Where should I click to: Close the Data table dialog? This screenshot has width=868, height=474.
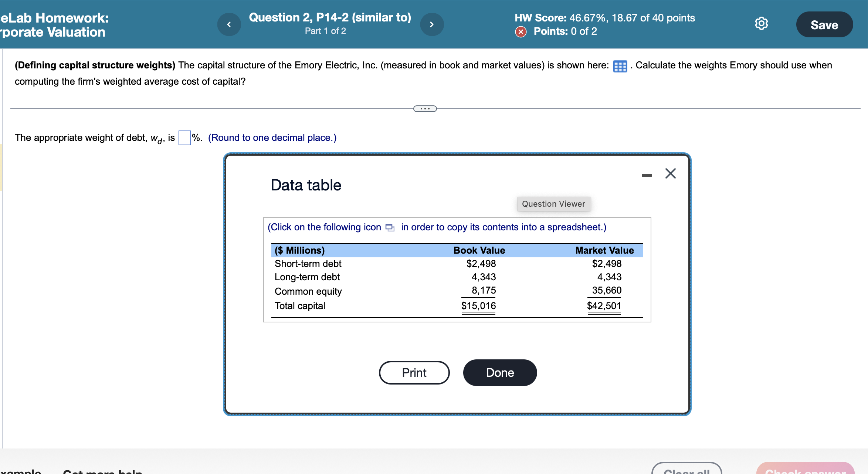point(670,173)
